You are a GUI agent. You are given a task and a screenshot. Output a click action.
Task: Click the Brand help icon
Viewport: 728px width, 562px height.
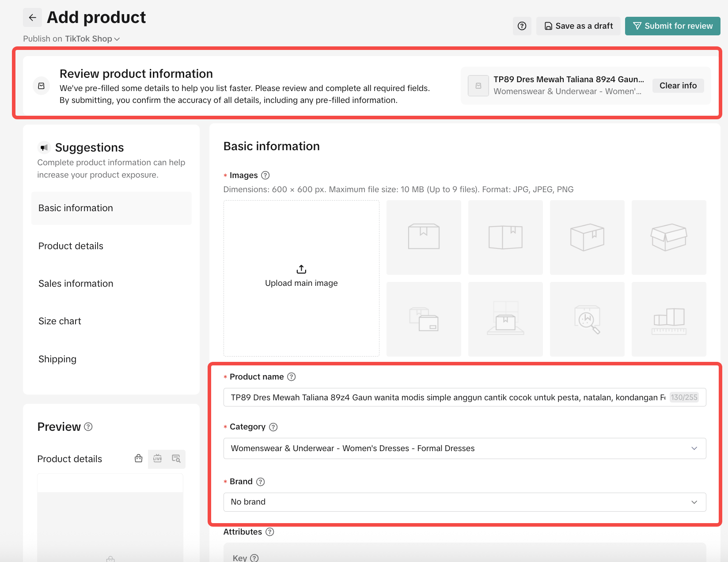tap(261, 482)
